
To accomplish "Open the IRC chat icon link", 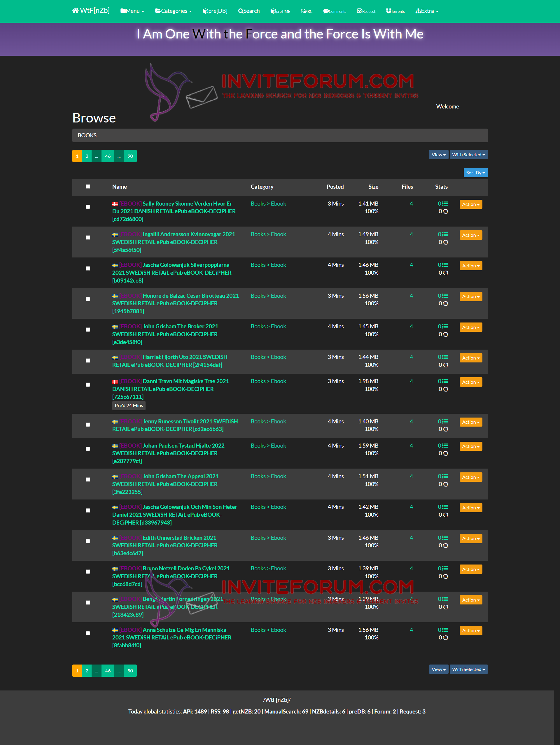I will [x=304, y=11].
